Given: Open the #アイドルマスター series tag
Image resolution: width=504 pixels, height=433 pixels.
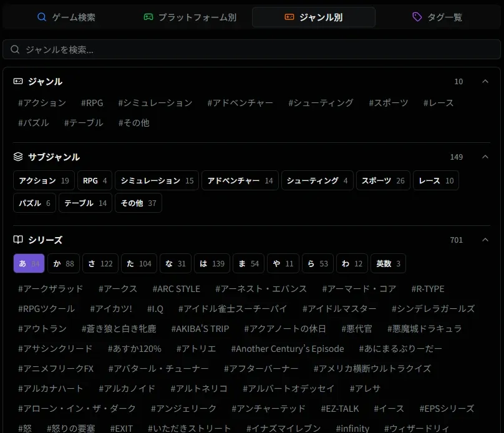Looking at the screenshot, I should [x=339, y=309].
